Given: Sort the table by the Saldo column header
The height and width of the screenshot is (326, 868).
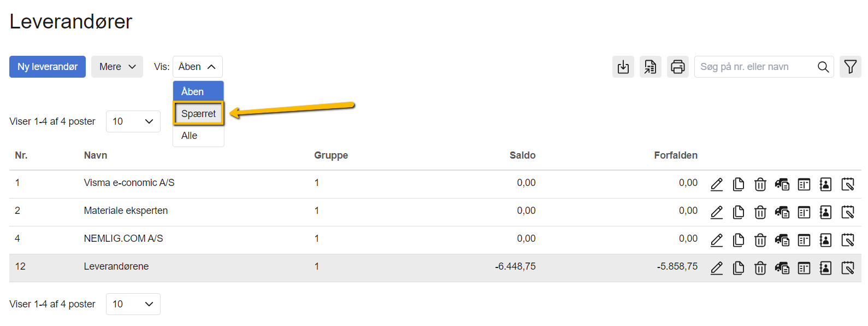Looking at the screenshot, I should pos(522,155).
